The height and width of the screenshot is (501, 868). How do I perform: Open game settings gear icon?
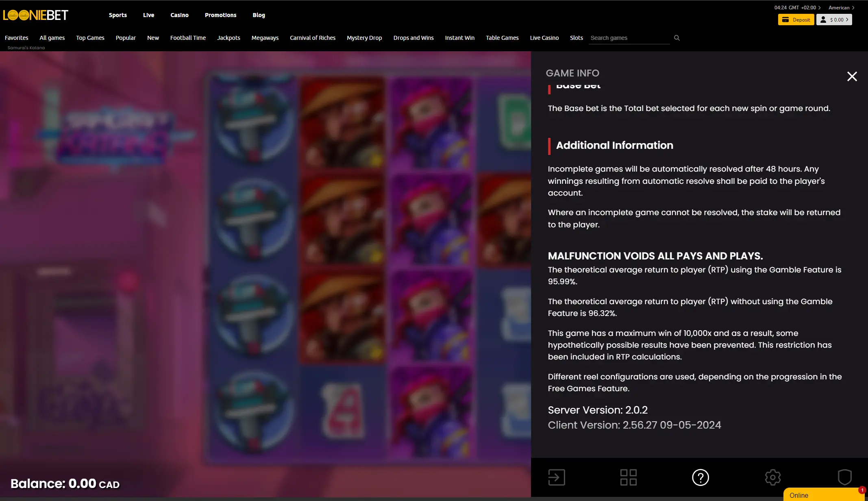coord(772,477)
